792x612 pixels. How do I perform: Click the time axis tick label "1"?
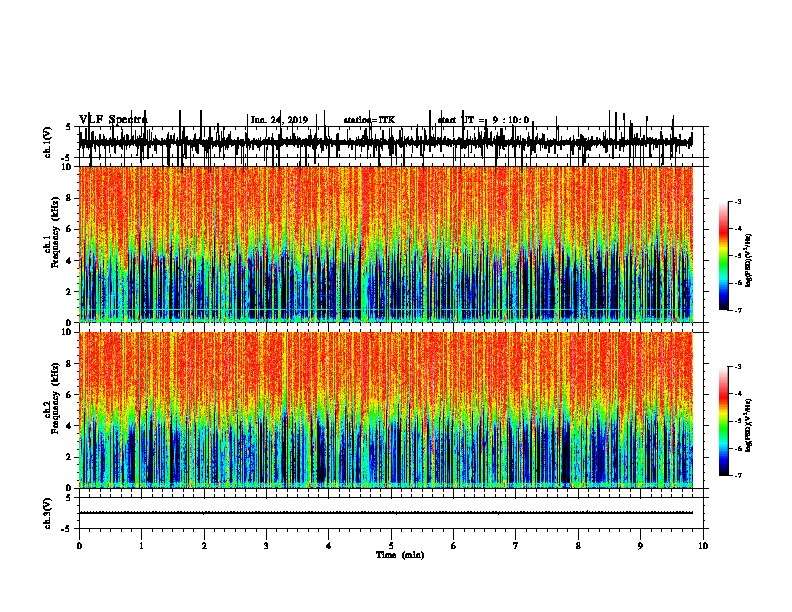pyautogui.click(x=141, y=546)
